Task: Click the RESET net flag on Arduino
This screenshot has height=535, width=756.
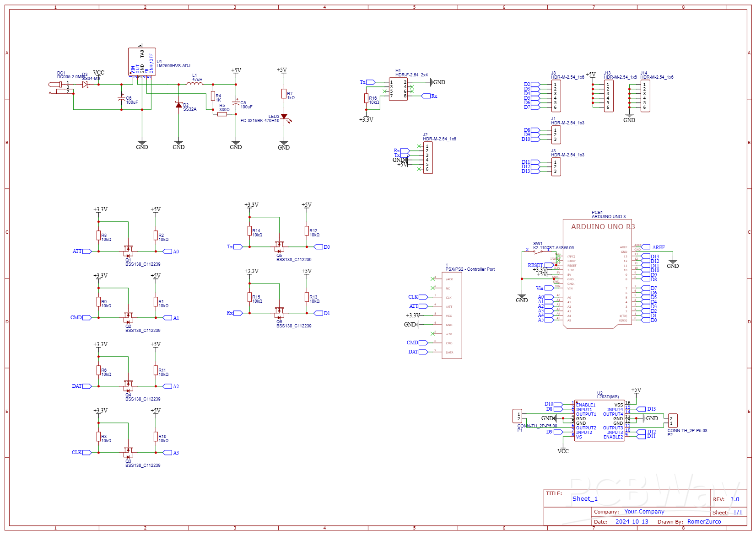Action: (x=540, y=265)
